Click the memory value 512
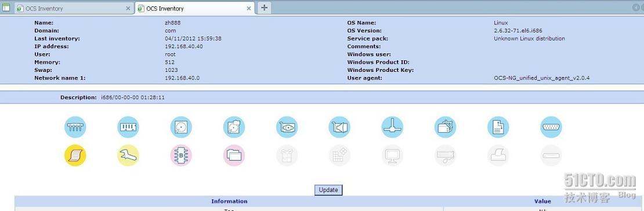 [x=169, y=62]
